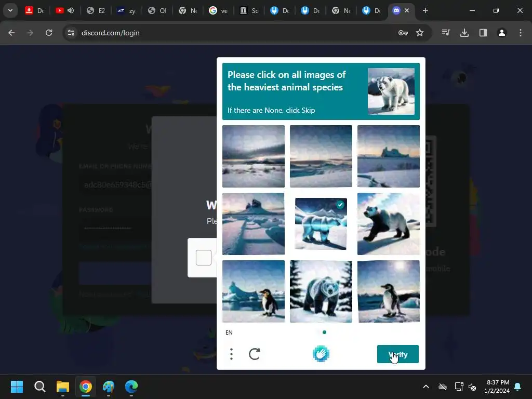Click the hCaptcha hand logo
The image size is (532, 399).
point(321,354)
